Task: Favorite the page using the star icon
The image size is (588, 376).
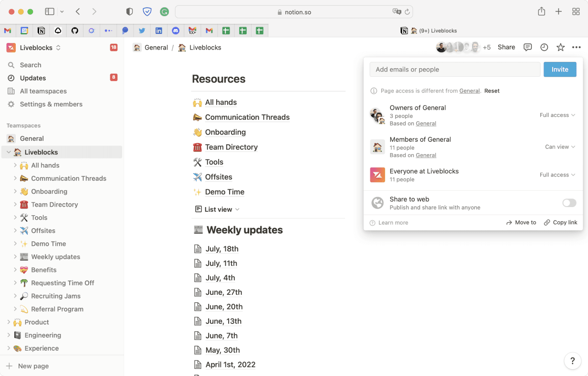Action: (x=560, y=47)
